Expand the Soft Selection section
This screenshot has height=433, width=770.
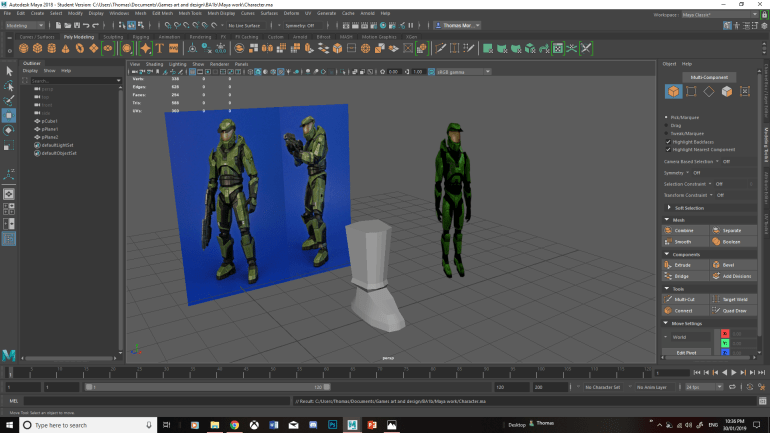(669, 208)
